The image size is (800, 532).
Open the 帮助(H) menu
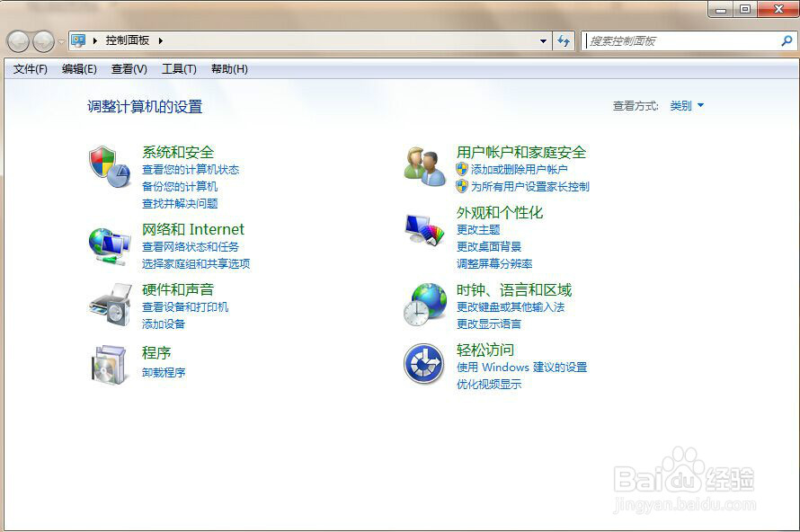(229, 69)
